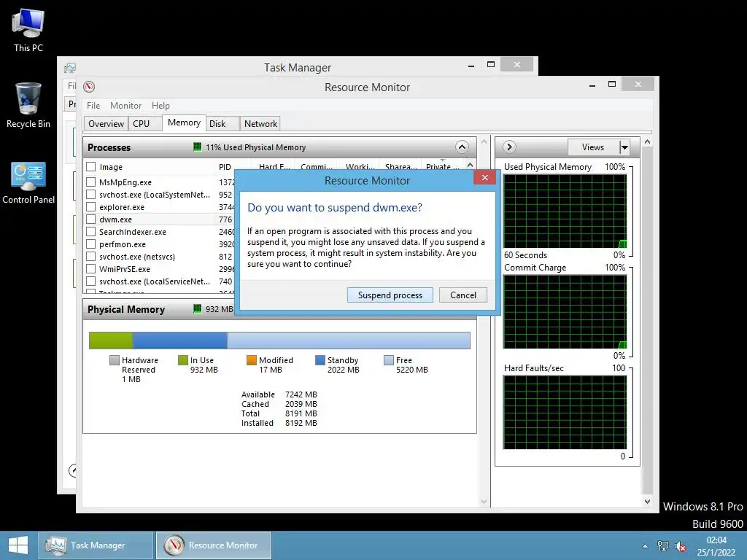Open the Views dropdown arrow
Image resolution: width=747 pixels, height=560 pixels.
(624, 147)
